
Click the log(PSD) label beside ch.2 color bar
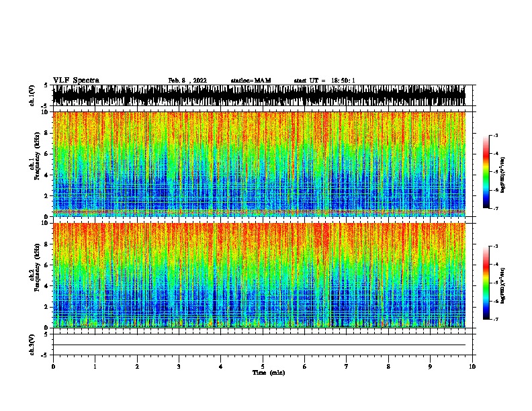(x=503, y=285)
